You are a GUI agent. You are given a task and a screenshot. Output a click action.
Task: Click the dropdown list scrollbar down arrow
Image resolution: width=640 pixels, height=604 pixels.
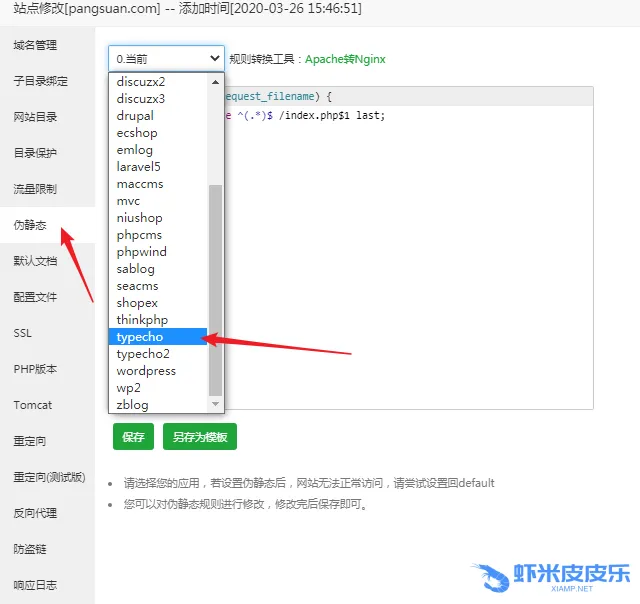coord(215,404)
